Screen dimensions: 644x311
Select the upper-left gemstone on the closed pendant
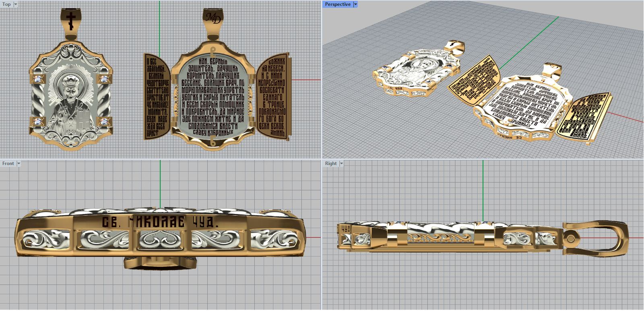(x=38, y=79)
